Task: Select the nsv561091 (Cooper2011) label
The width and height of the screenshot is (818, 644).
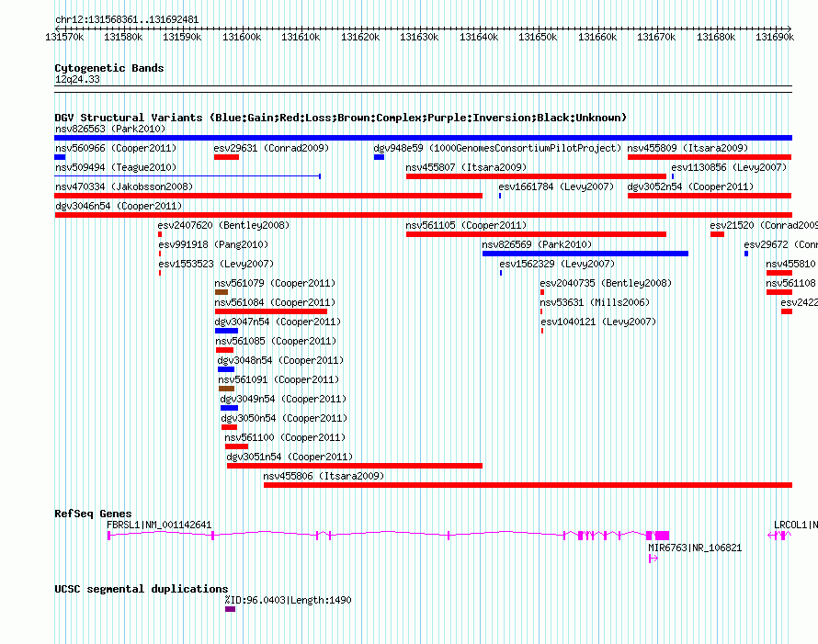Action: (x=278, y=379)
